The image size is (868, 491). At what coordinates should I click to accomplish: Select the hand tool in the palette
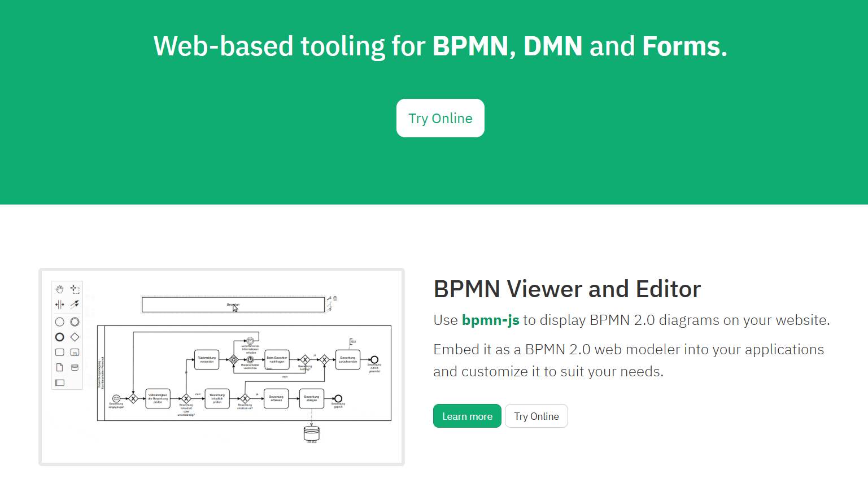click(59, 289)
